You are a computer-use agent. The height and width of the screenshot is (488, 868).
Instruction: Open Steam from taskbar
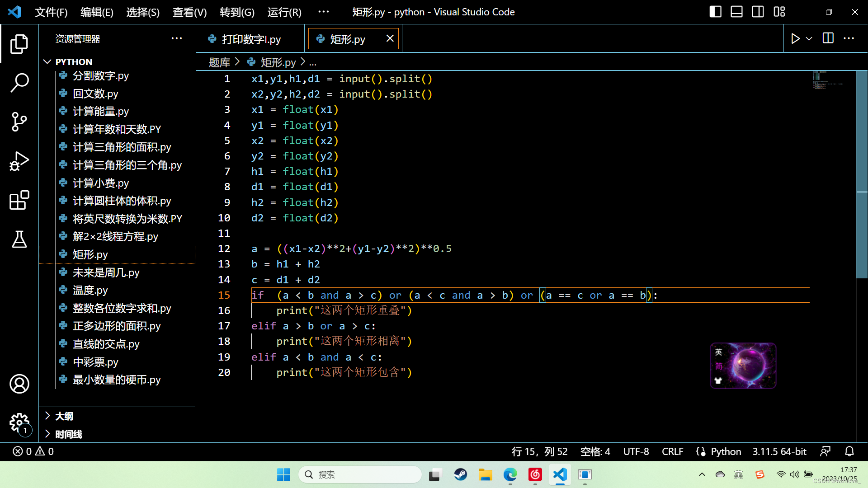461,474
